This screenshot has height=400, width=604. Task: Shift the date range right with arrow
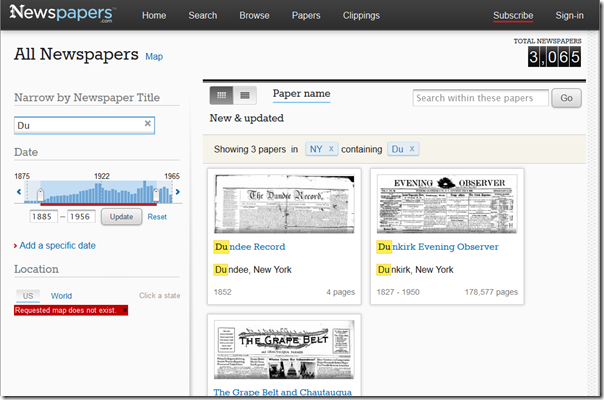pyautogui.click(x=178, y=192)
